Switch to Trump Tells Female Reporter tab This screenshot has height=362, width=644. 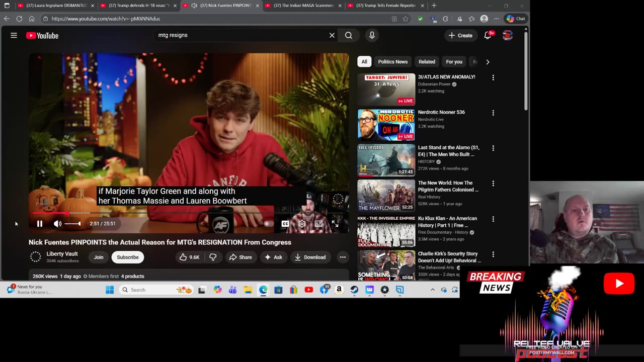click(386, 6)
